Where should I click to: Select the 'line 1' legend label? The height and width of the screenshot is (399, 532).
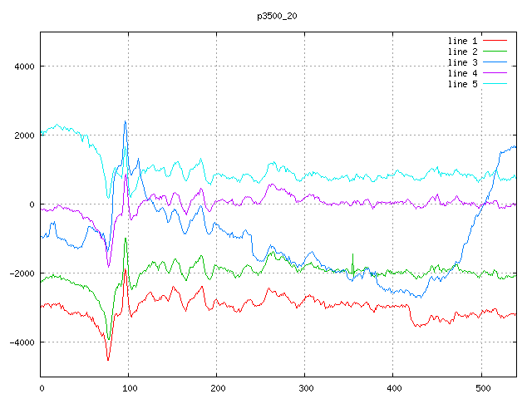tap(462, 41)
